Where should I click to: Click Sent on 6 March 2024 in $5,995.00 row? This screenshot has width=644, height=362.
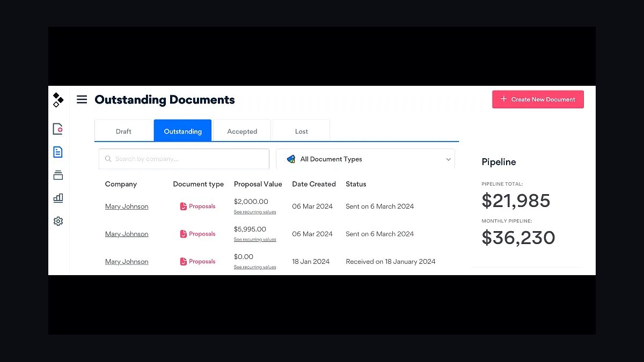(380, 234)
